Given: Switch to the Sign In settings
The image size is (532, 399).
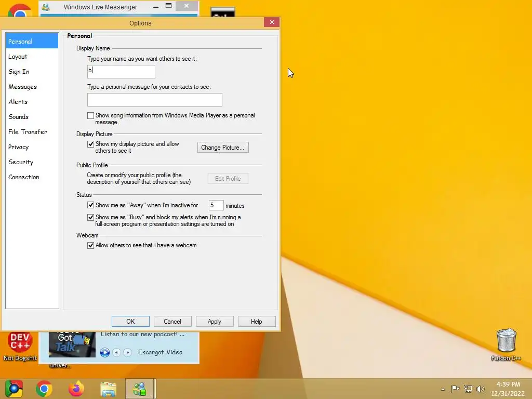Looking at the screenshot, I should 32,72.
